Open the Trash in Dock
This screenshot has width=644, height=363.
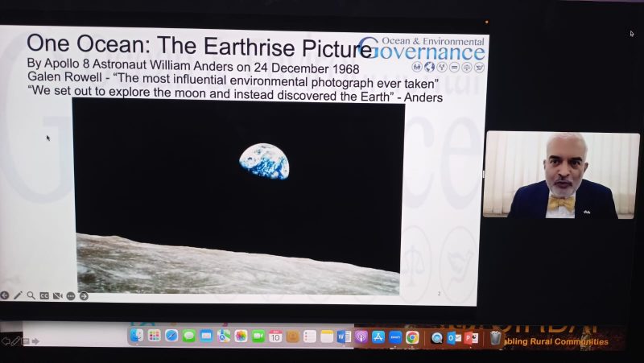tap(496, 338)
